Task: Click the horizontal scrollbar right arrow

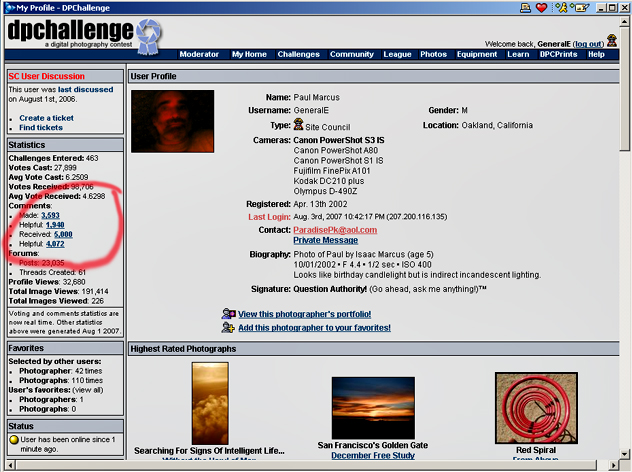Action: tap(614, 465)
